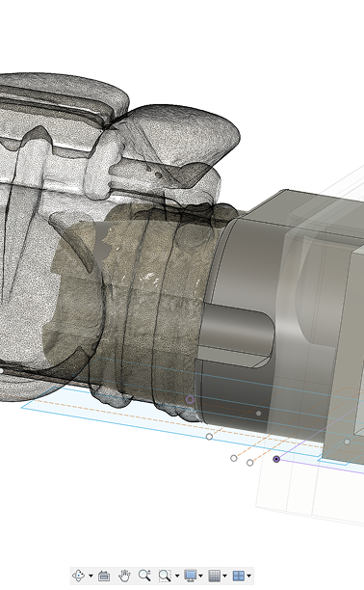Click the Look At camera icon
The image size is (364, 590).
pos(104,576)
